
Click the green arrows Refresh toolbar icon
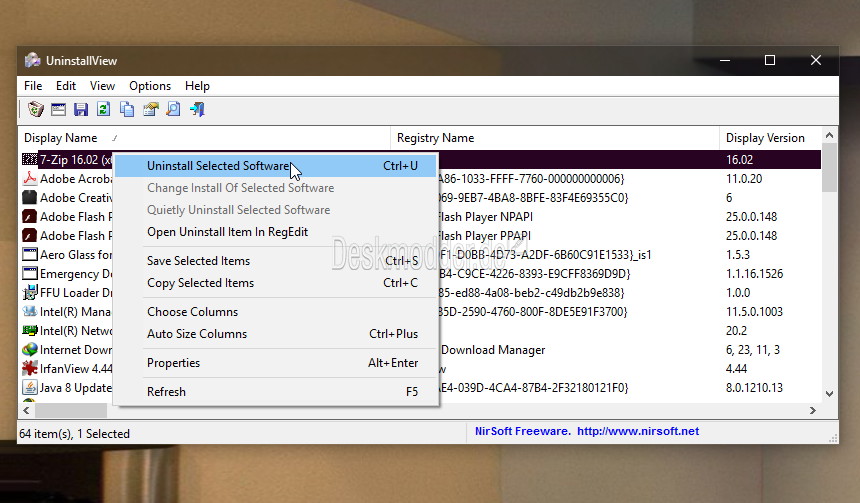click(104, 109)
